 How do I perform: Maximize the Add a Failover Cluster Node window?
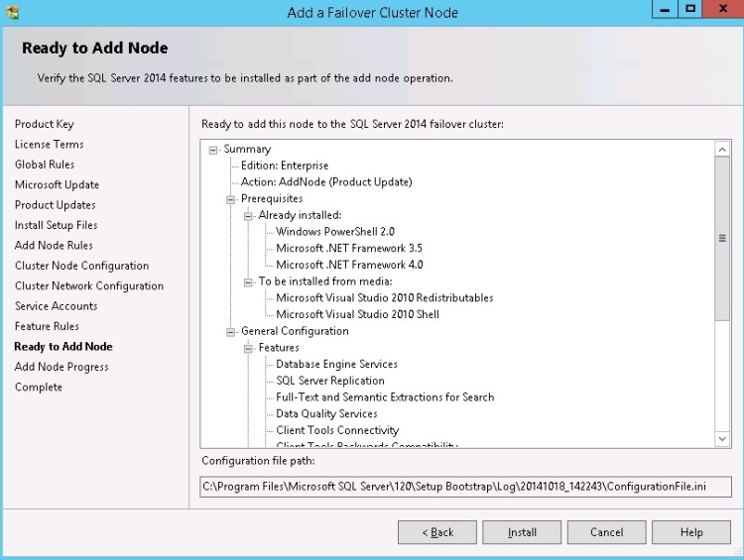point(690,9)
